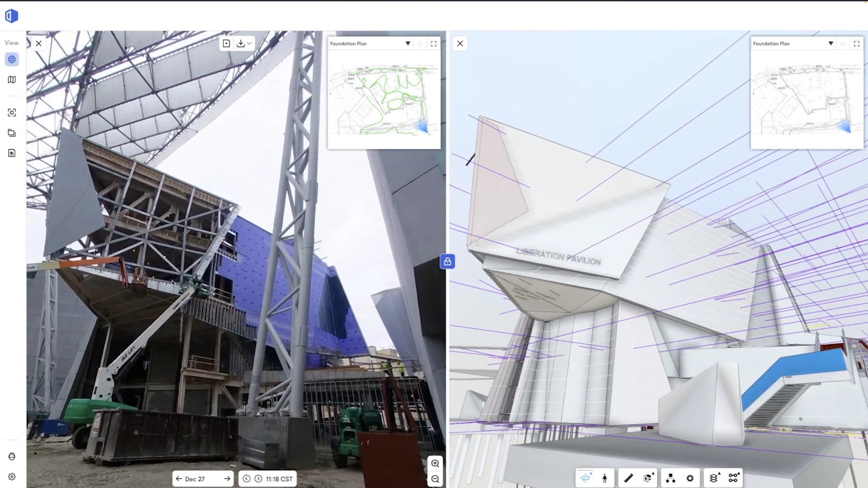
Task: Open the section box tool
Action: click(x=649, y=478)
